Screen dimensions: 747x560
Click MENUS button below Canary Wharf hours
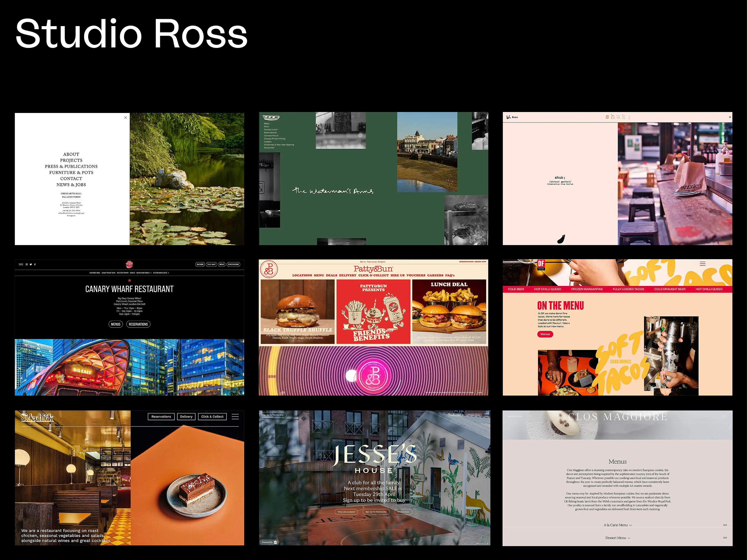tap(116, 324)
